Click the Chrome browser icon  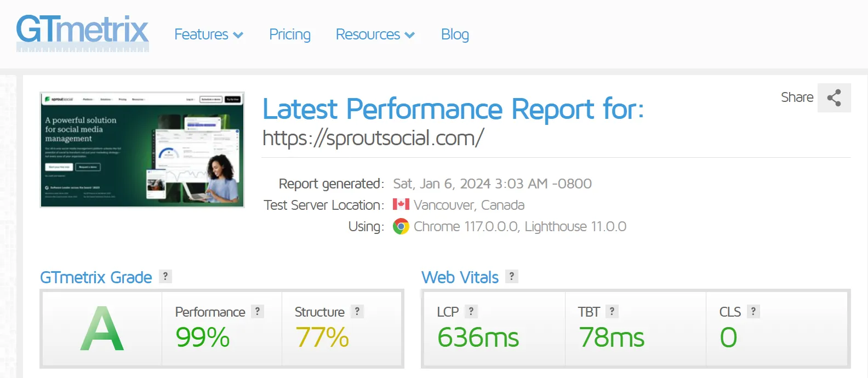point(401,227)
